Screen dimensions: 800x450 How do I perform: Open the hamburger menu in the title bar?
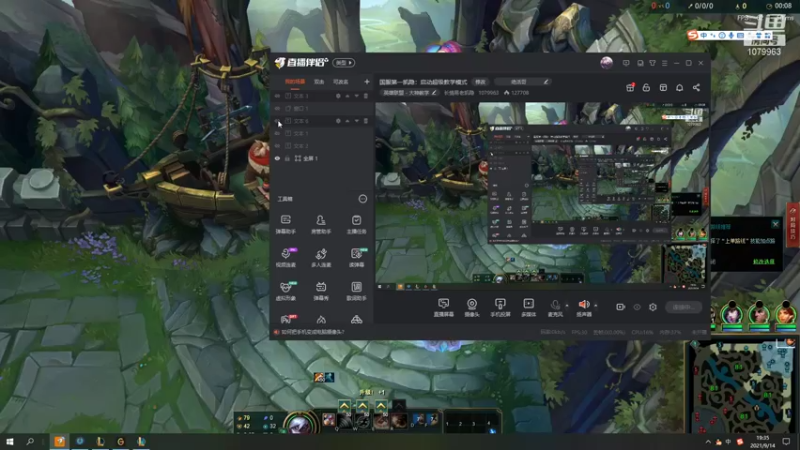(x=664, y=63)
